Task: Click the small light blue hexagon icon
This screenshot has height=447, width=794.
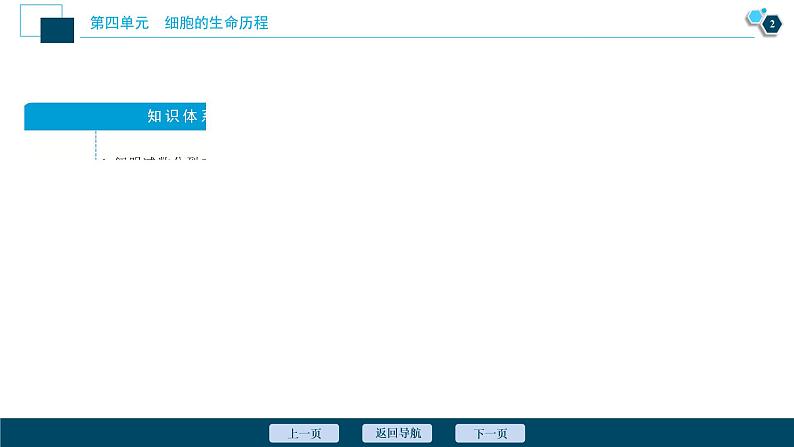Action: click(x=754, y=16)
